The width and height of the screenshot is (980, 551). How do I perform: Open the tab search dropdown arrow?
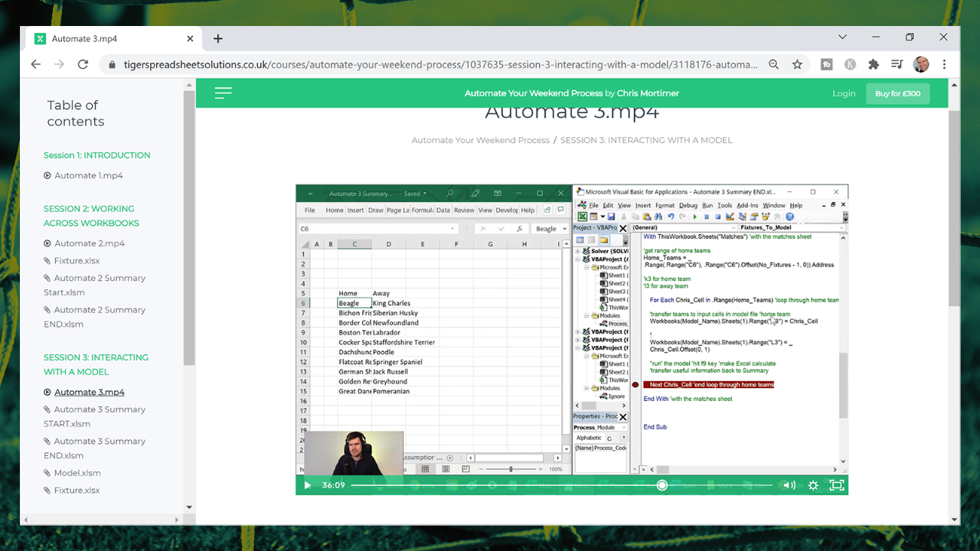(842, 37)
